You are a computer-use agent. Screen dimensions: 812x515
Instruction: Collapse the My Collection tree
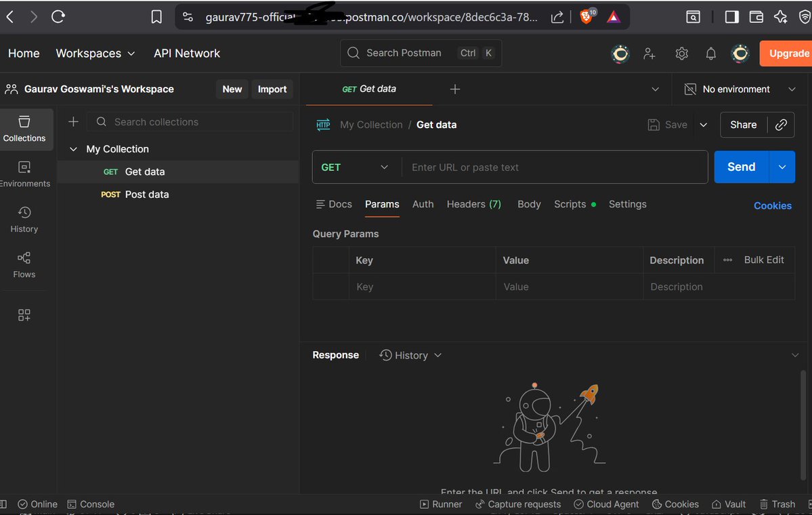click(x=73, y=149)
